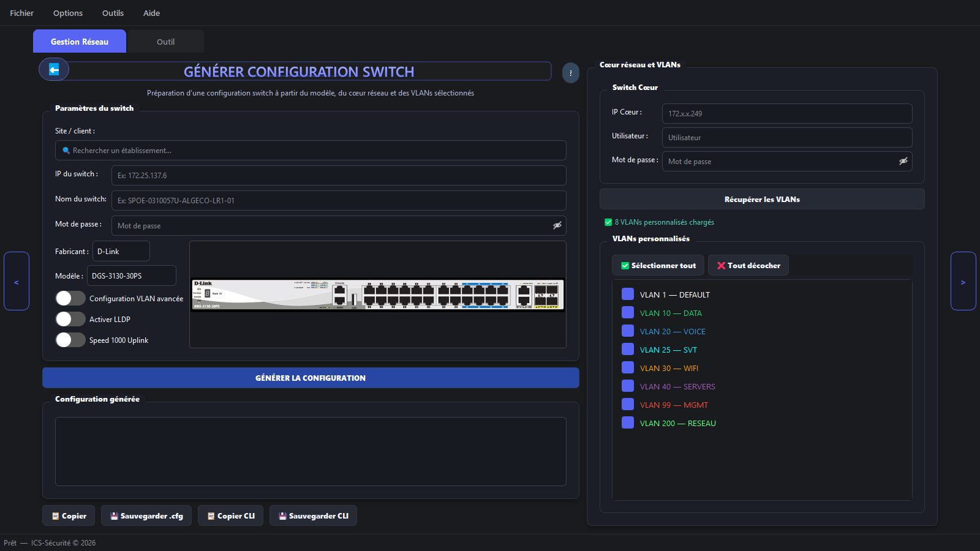Tick VLAN 25 — SVT checkbox
This screenshot has height=551, width=980.
pos(628,349)
